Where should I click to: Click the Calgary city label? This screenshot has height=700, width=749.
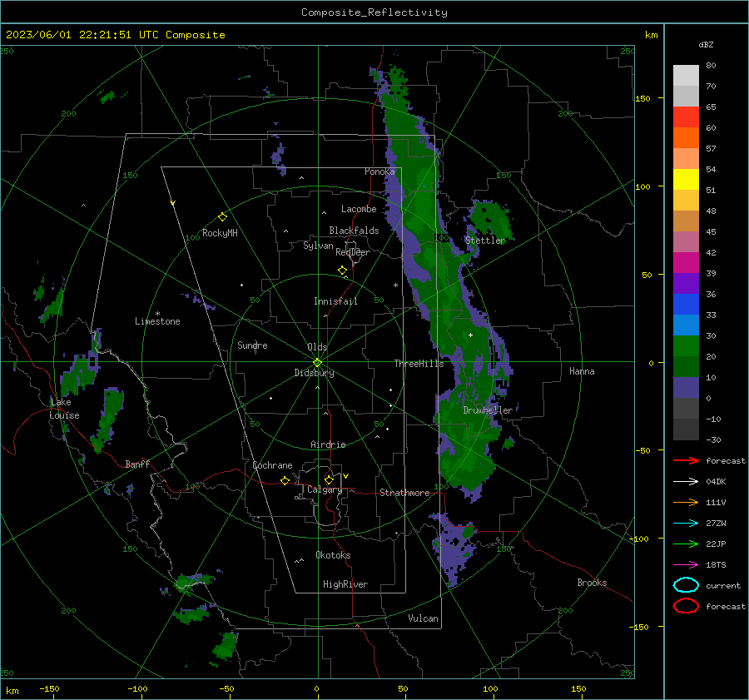[x=325, y=489]
